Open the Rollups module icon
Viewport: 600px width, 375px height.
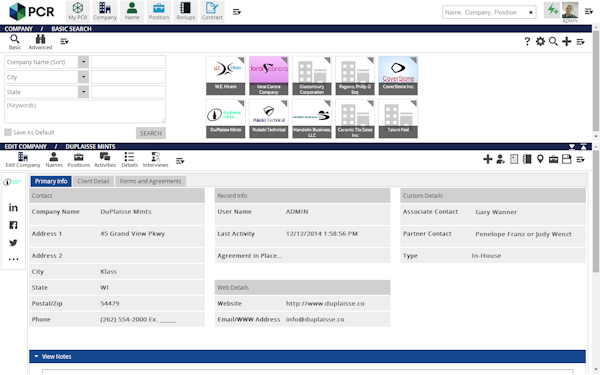(x=186, y=11)
